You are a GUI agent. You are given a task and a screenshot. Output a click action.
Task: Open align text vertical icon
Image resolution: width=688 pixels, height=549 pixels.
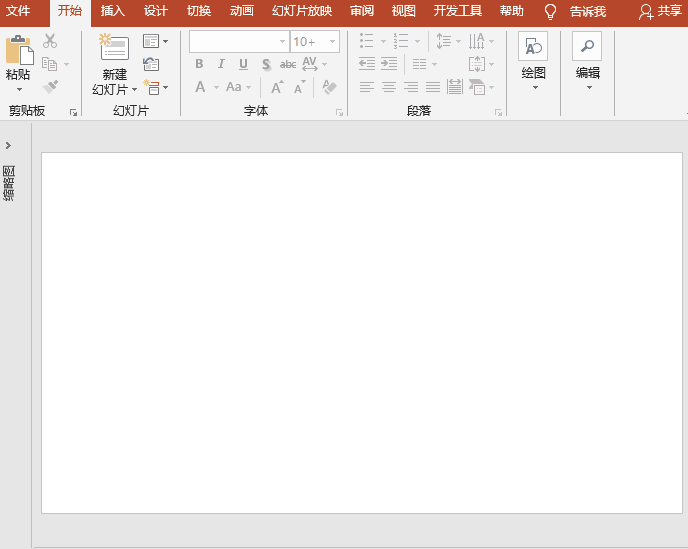(x=477, y=64)
